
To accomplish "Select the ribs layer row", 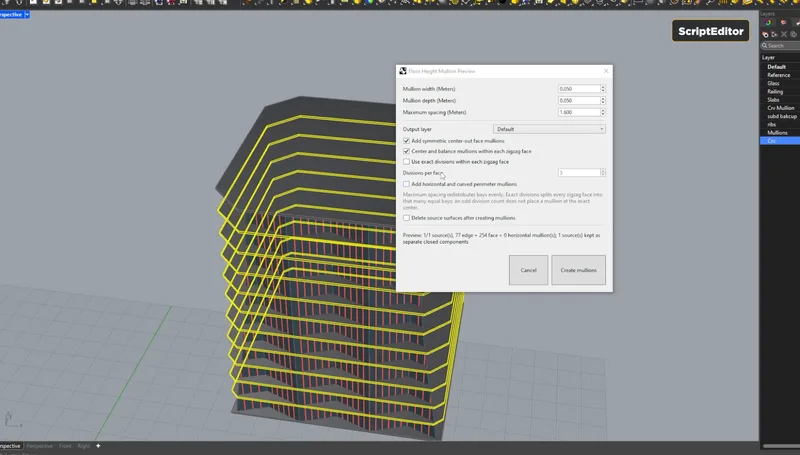I will (780, 124).
